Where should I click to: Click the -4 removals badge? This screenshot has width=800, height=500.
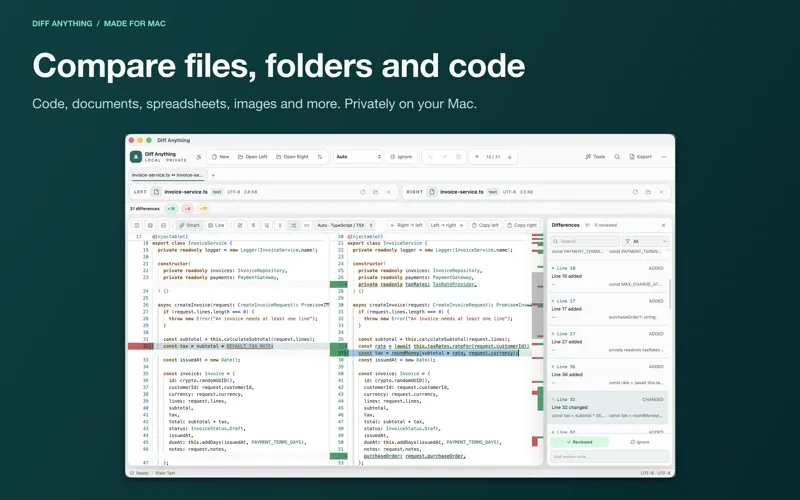pos(188,209)
